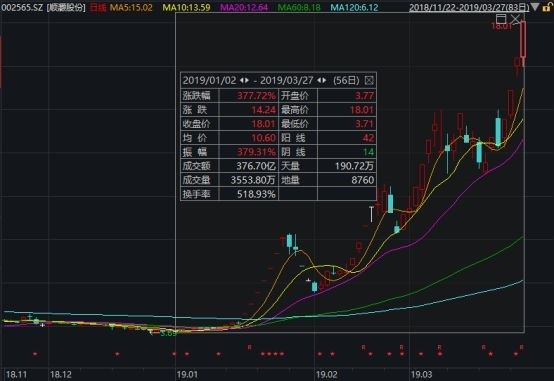This screenshot has width=554, height=381.
Task: Click the 10.60 均价 value
Action: [264, 138]
